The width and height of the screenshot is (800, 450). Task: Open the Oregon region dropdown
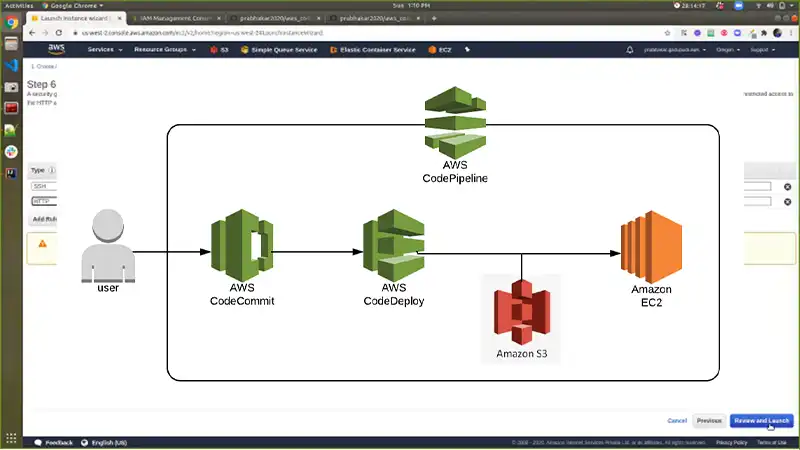tap(728, 50)
